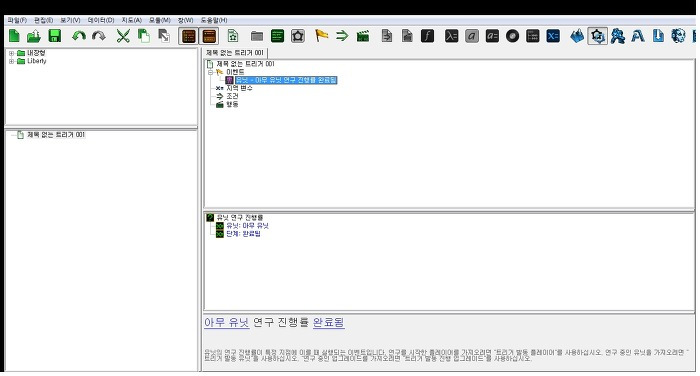
Task: Click the black a= preset icon
Action: coord(492,36)
